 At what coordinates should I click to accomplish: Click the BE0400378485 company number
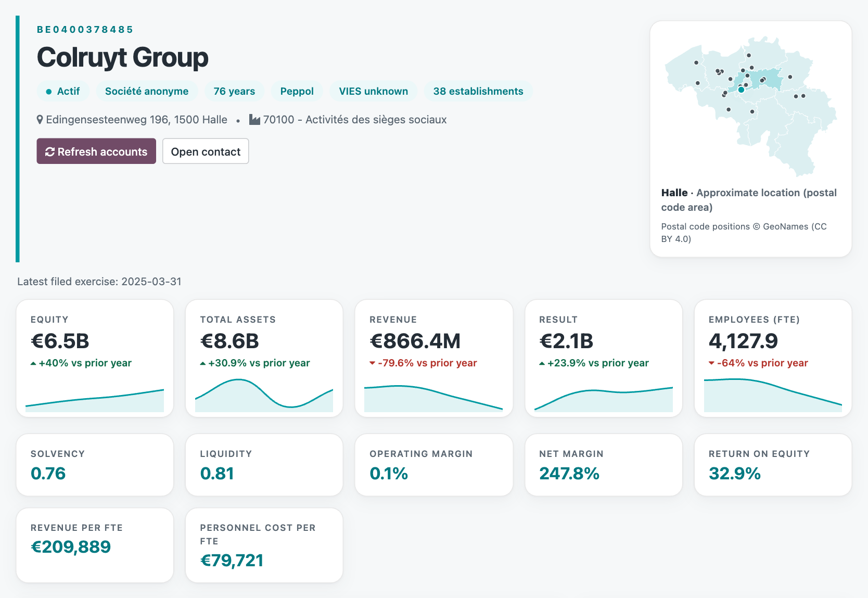[85, 29]
